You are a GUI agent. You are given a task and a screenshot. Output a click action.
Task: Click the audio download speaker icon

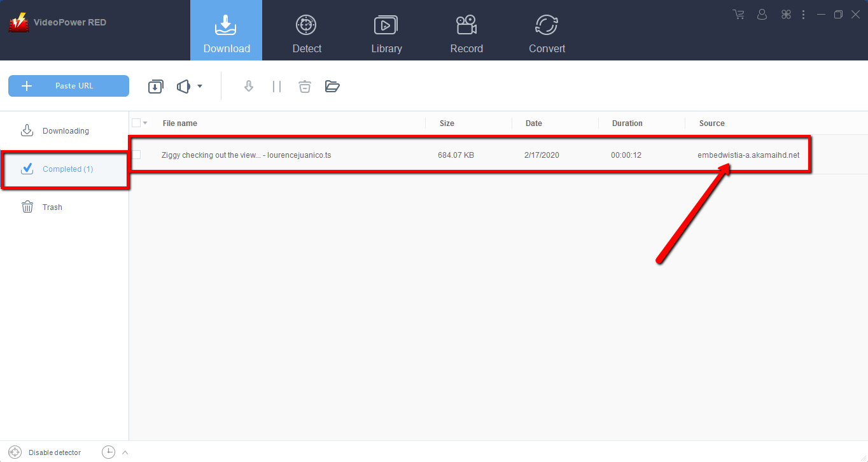[x=184, y=87]
